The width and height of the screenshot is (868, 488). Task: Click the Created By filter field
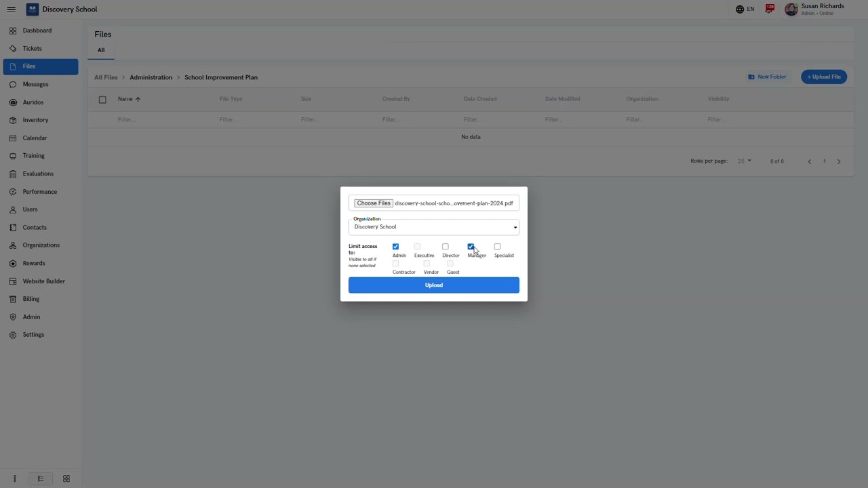point(418,120)
